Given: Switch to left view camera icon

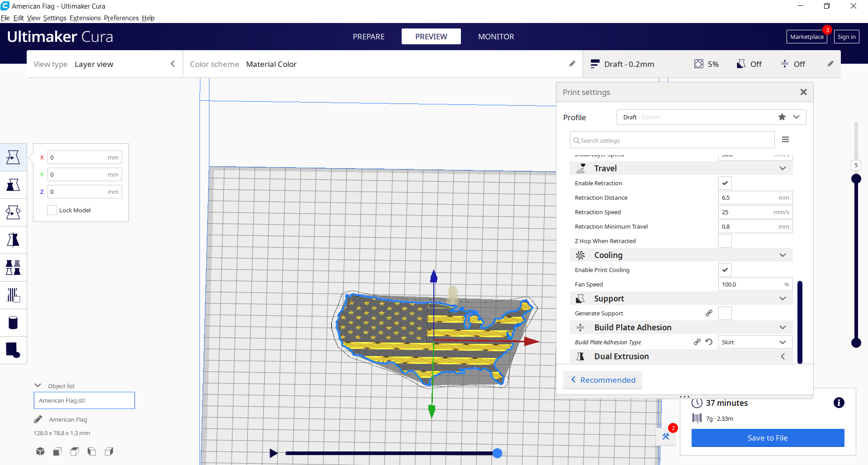Looking at the screenshot, I should tap(92, 451).
